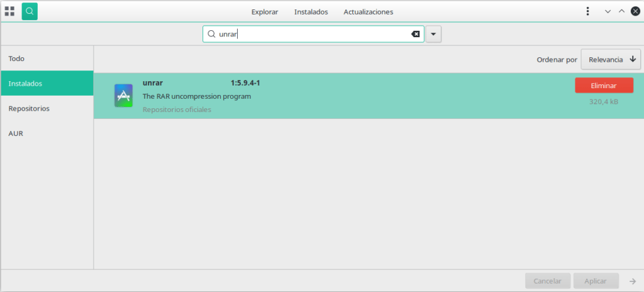This screenshot has height=292, width=644.
Task: Maximize window with up chevron
Action: pos(621,11)
